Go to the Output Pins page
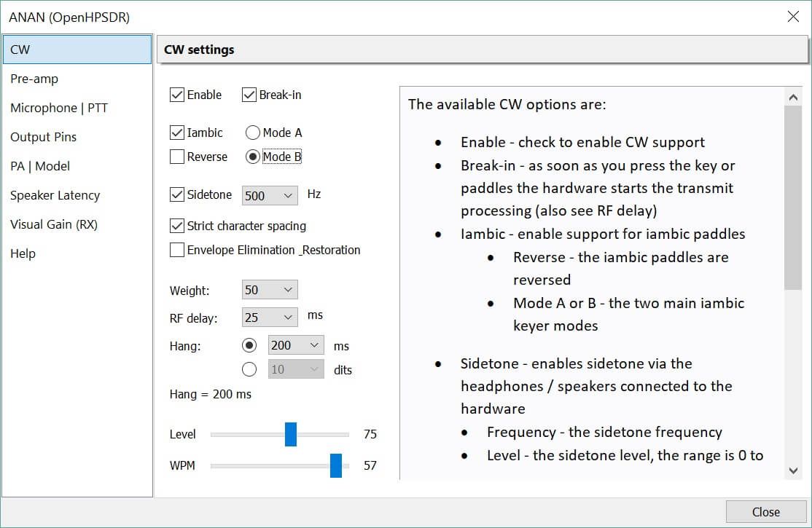812x528 pixels. [x=43, y=137]
